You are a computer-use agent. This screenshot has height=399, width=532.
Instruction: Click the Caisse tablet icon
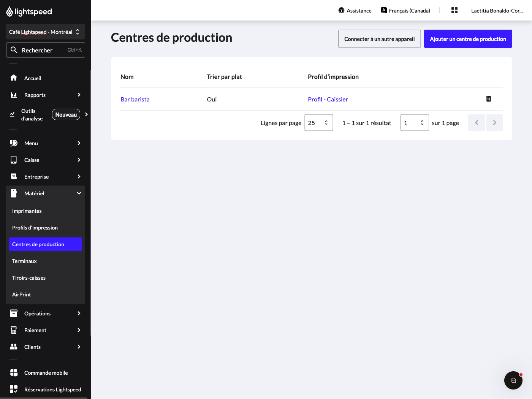point(14,160)
